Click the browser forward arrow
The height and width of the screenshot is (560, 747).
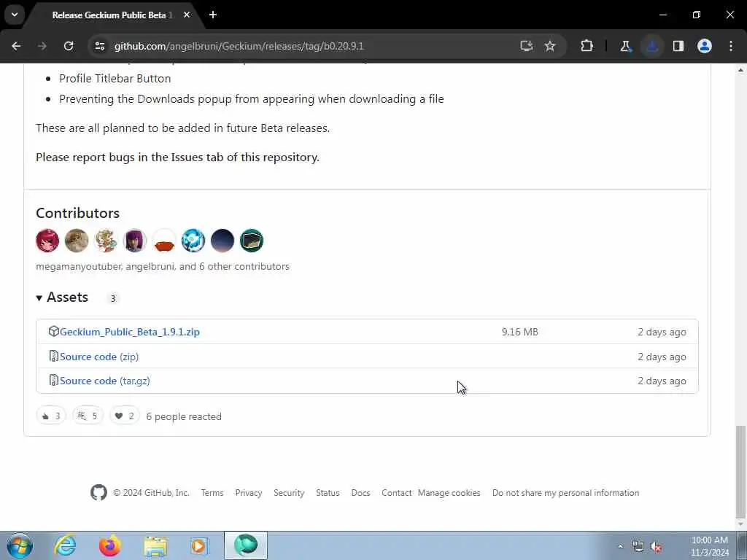(42, 46)
